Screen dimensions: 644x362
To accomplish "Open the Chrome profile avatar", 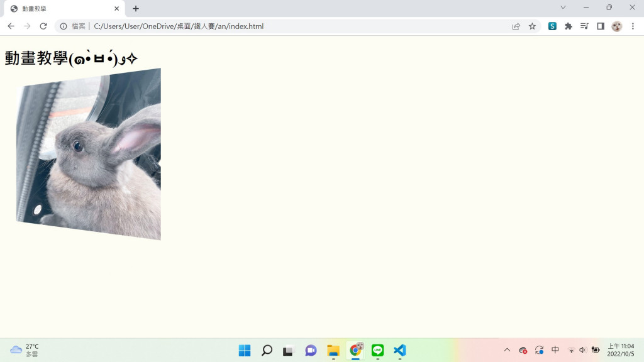I will coord(616,26).
